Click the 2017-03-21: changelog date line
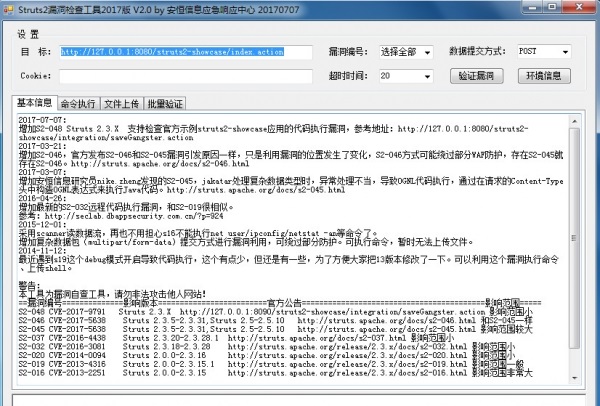 (42, 146)
